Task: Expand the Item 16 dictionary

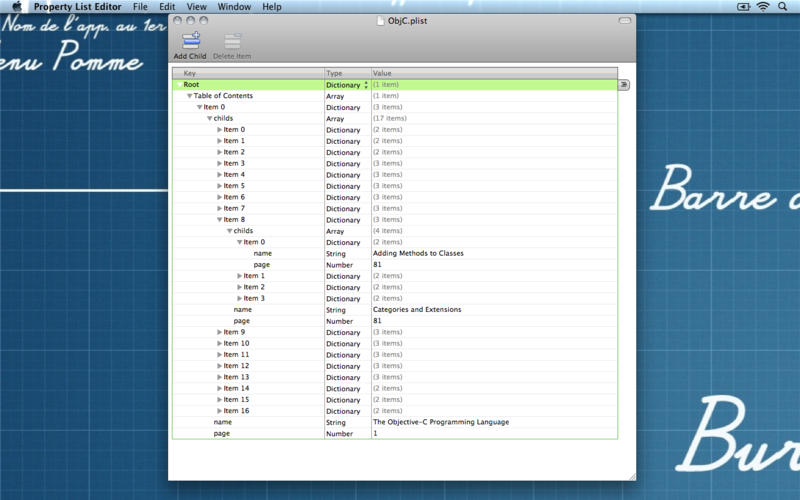Action: click(x=220, y=411)
